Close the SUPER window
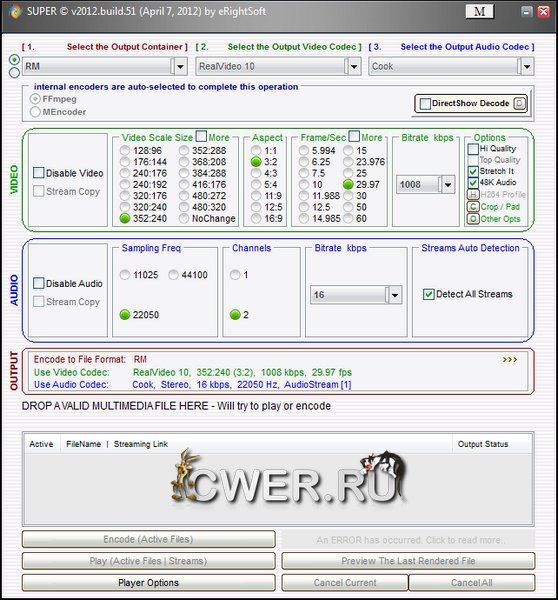The width and height of the screenshot is (558, 600). click(543, 12)
